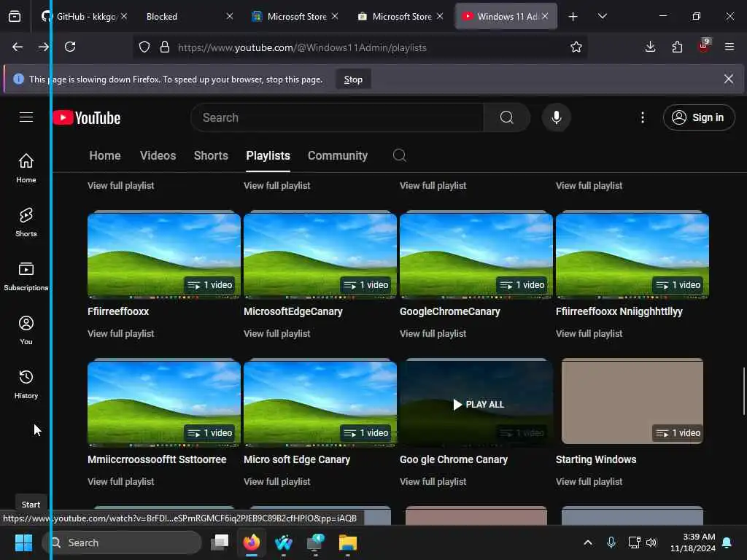
Task: Select the channel Playlists tab
Action: 268,156
